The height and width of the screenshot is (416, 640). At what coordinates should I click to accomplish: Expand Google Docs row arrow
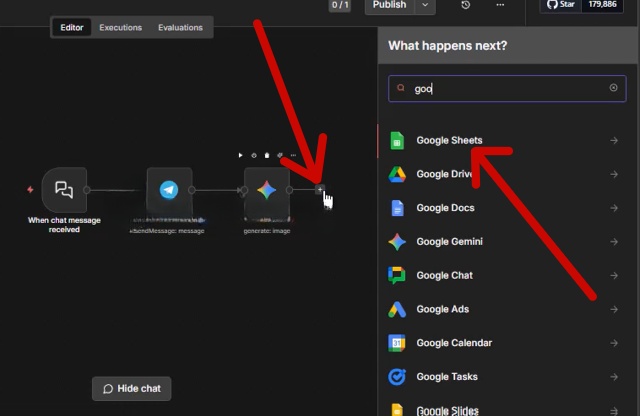tap(614, 208)
